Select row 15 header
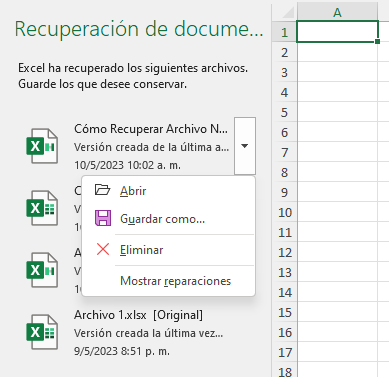This screenshot has width=389, height=377. pyautogui.click(x=285, y=312)
